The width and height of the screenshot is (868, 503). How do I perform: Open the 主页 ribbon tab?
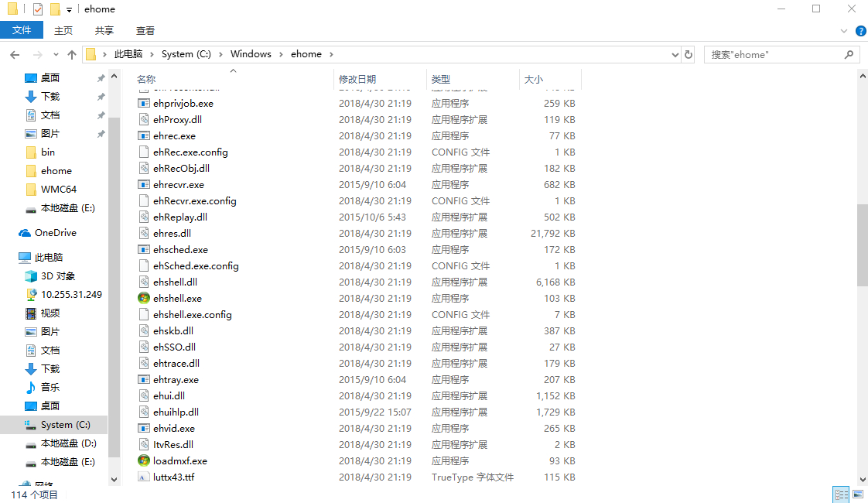click(x=63, y=30)
